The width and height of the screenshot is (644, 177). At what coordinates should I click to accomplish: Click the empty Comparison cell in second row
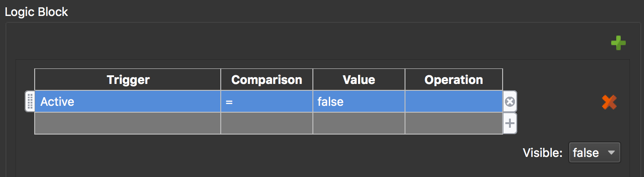click(267, 123)
